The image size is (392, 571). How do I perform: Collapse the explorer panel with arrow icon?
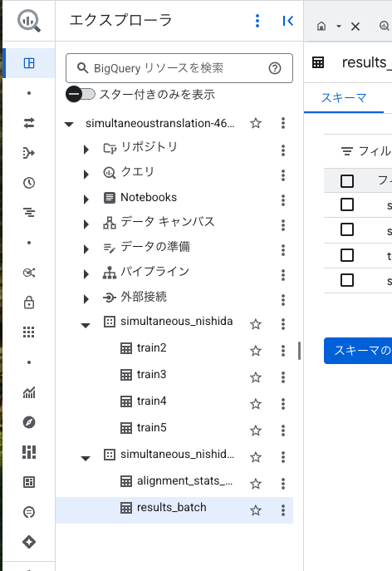click(x=287, y=21)
